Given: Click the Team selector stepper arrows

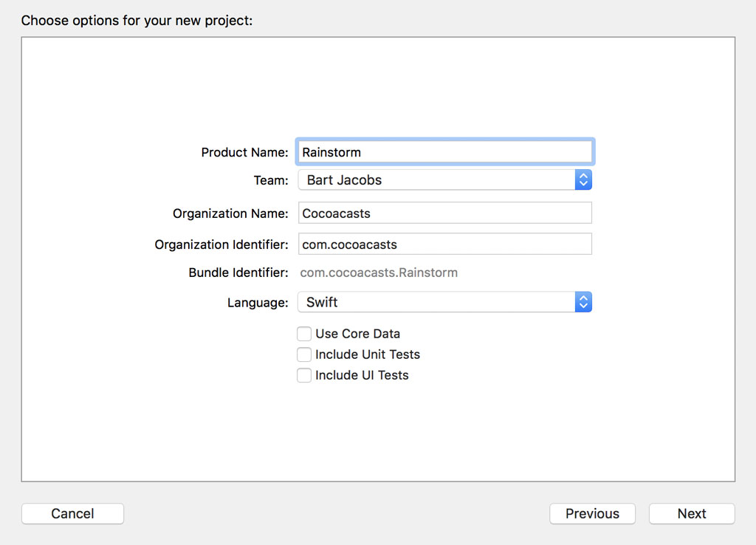Looking at the screenshot, I should coord(583,179).
